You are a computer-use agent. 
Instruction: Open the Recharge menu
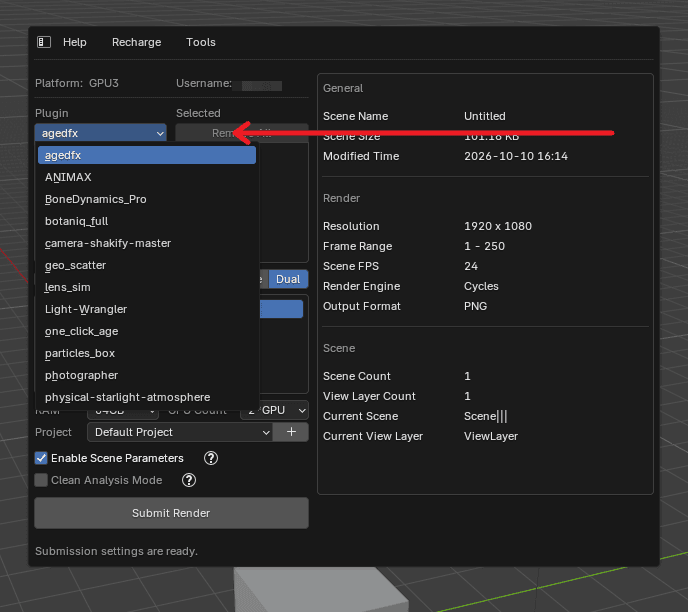136,42
